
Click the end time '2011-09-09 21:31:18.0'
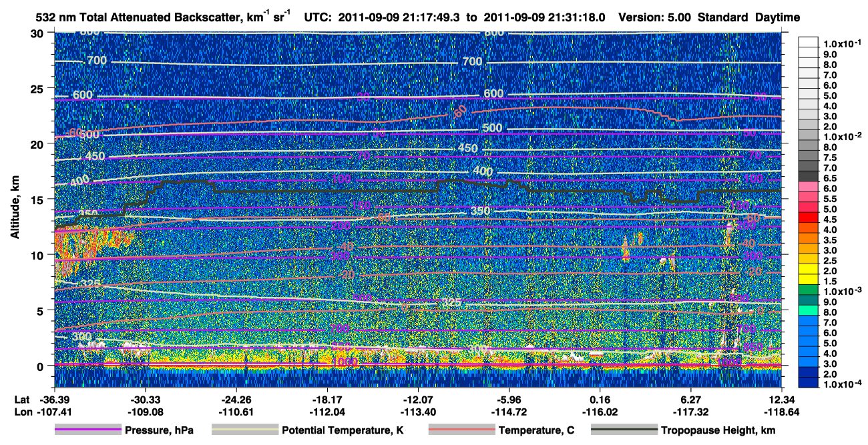tap(545, 18)
